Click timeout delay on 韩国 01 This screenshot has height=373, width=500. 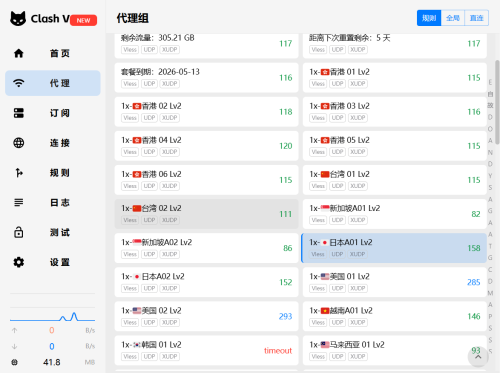(x=278, y=351)
